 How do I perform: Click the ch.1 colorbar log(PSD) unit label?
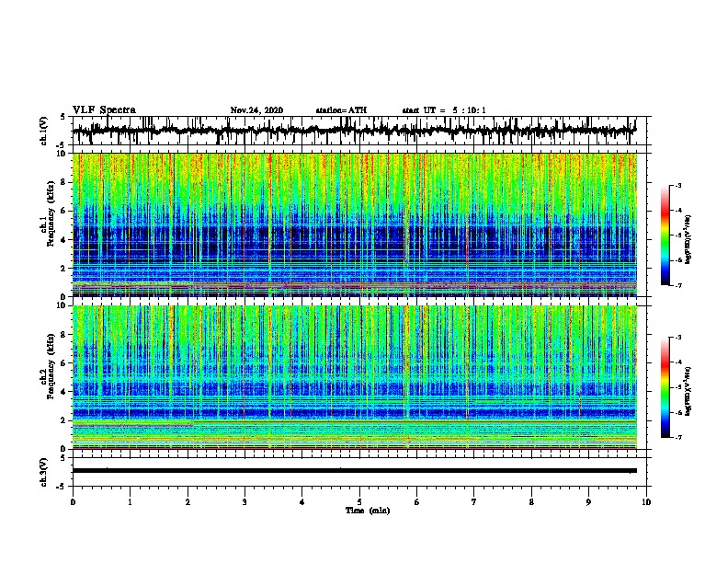pos(688,239)
